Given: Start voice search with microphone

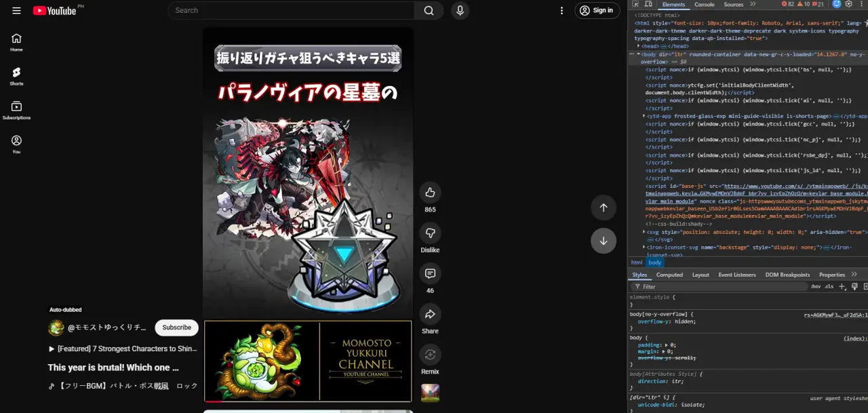Looking at the screenshot, I should click(460, 10).
